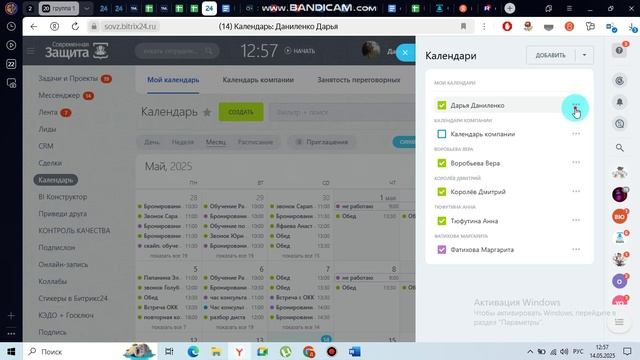Open the Opera red icon extension
The image size is (640, 360).
point(507,27)
